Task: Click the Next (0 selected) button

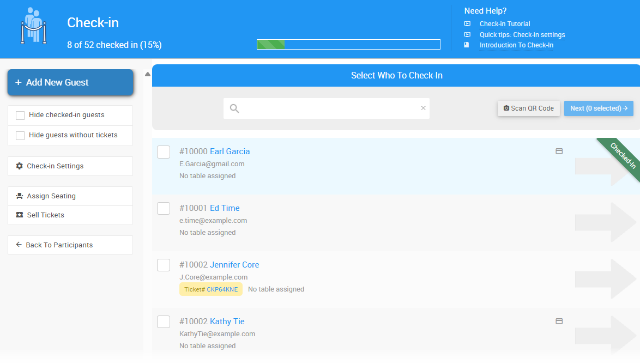Action: tap(599, 108)
